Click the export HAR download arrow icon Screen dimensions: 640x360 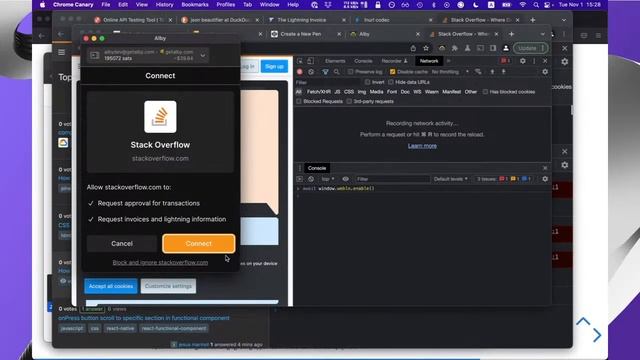tap(504, 72)
